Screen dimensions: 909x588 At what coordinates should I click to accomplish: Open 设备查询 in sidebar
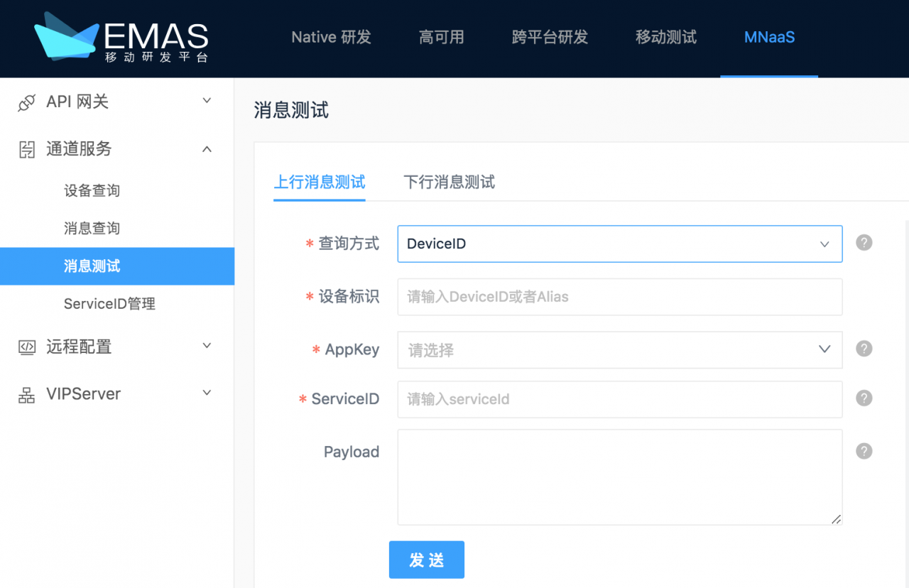pos(92,191)
